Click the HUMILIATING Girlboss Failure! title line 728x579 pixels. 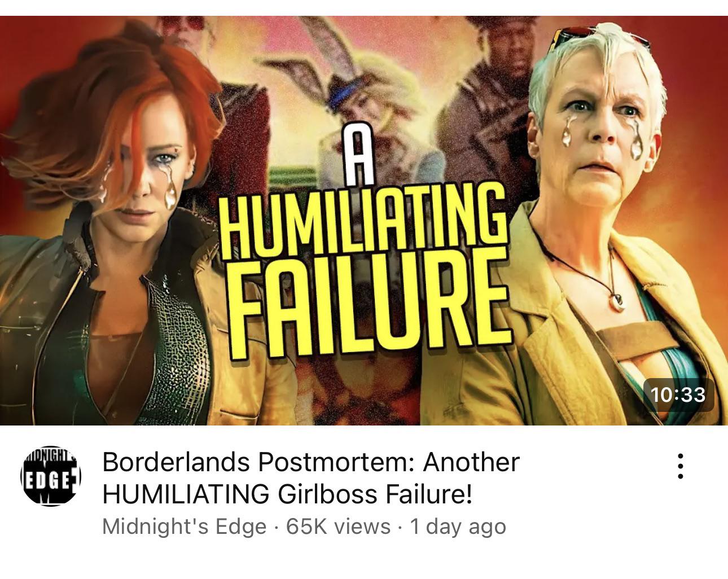coord(287,494)
